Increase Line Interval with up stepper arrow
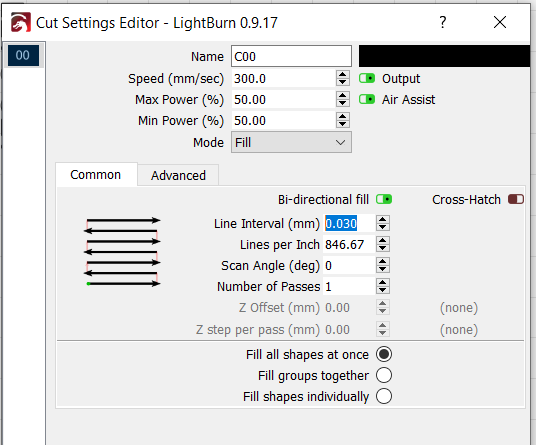 [383, 220]
